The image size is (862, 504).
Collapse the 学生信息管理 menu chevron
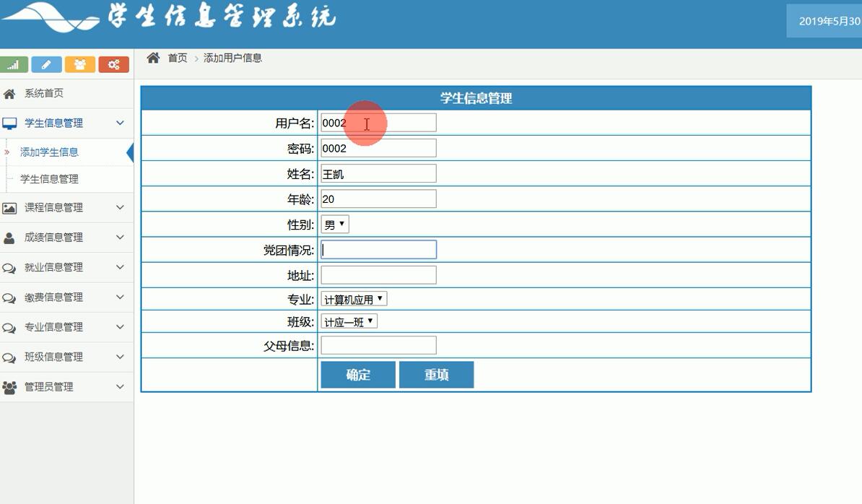[x=120, y=123]
